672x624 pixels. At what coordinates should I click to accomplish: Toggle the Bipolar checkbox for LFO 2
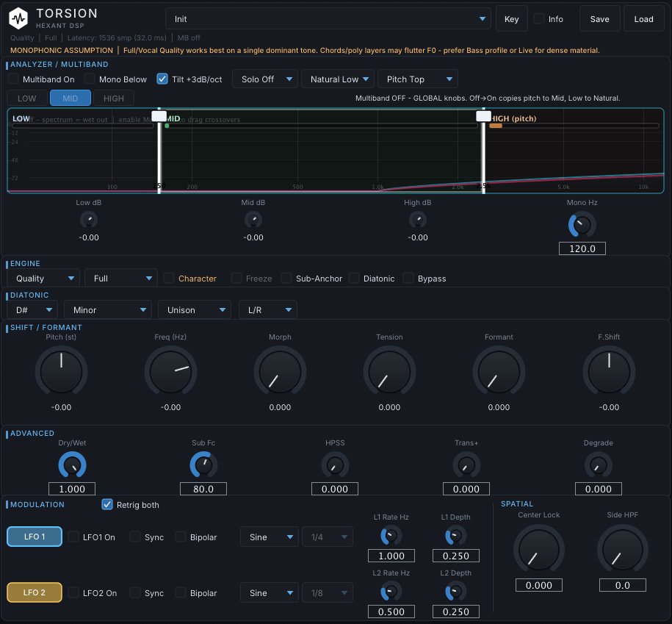(181, 592)
